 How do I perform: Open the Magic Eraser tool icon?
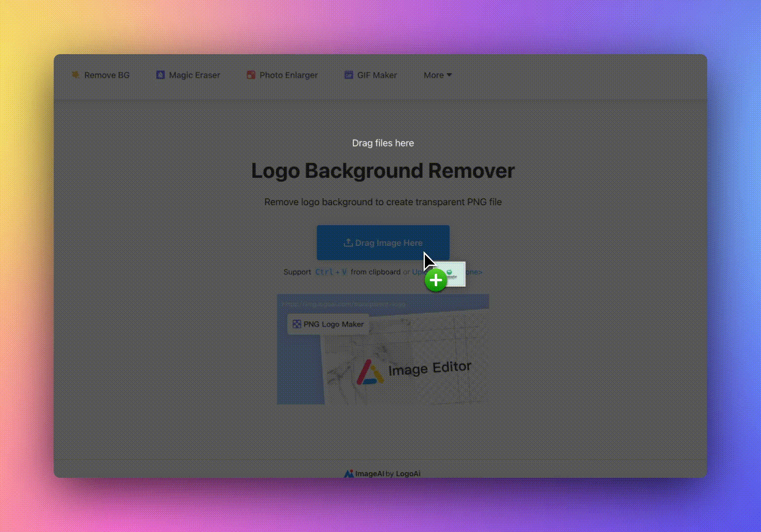coord(160,75)
